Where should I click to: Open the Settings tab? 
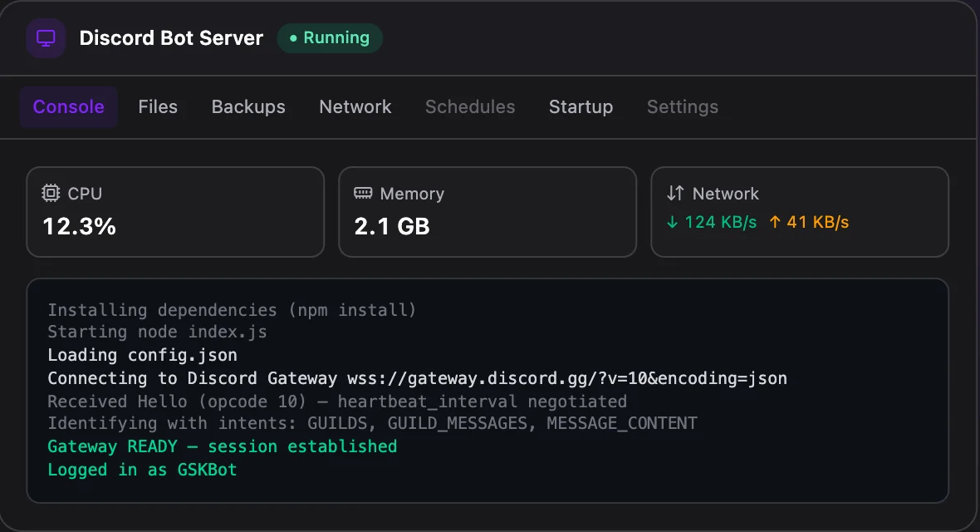coord(683,107)
